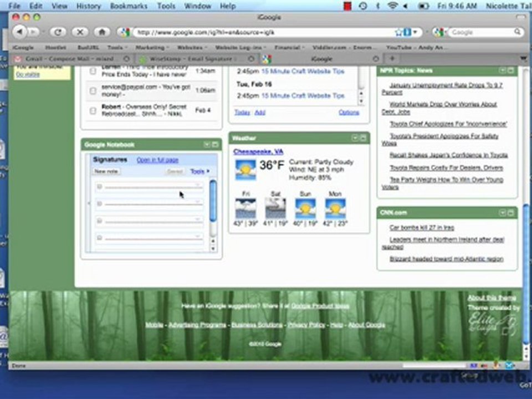
Task: Click the red icon in menu bar
Action: tap(347, 6)
